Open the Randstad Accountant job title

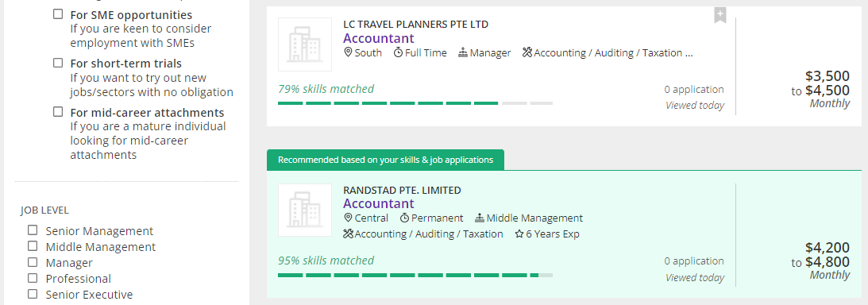pos(379,203)
